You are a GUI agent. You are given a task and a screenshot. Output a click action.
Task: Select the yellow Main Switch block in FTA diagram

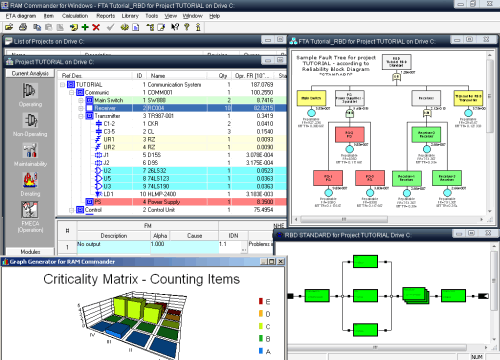coord(311,98)
